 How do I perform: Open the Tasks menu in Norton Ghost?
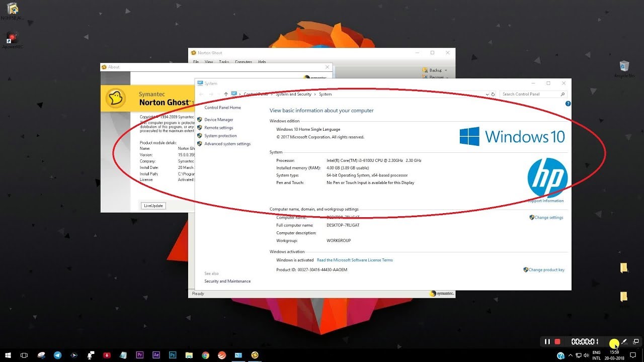click(x=224, y=61)
